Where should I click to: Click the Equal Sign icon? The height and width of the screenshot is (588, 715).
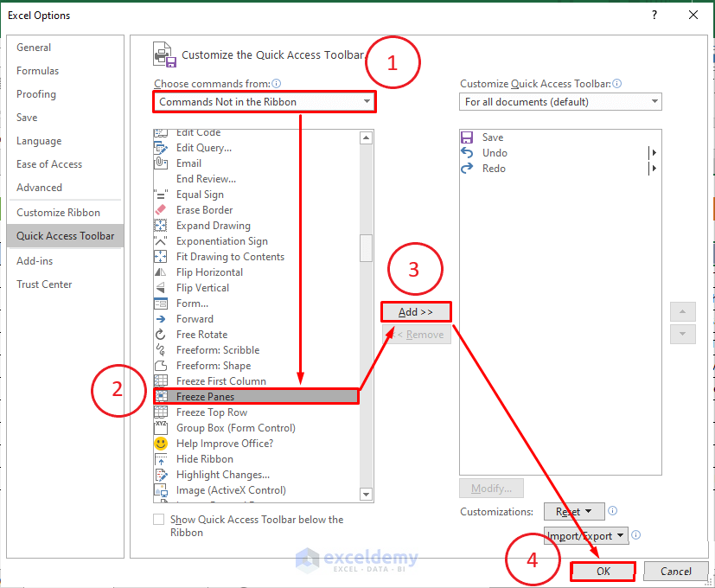[161, 195]
